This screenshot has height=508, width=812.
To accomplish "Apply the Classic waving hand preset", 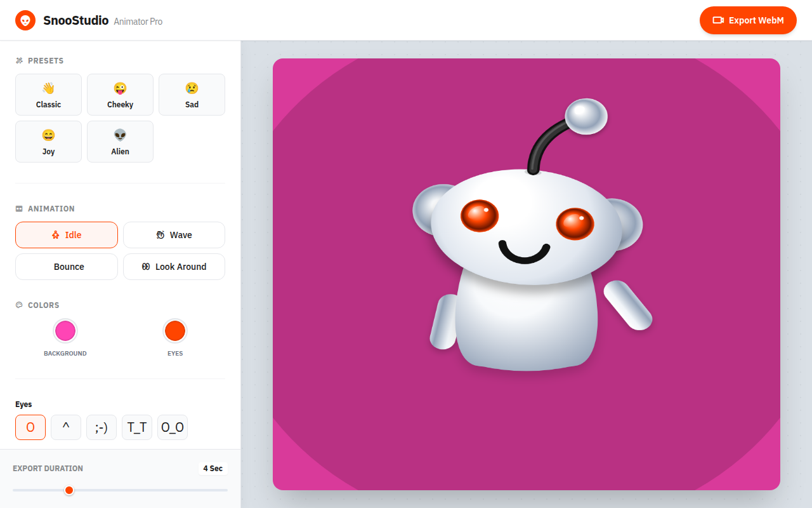I will 48,95.
